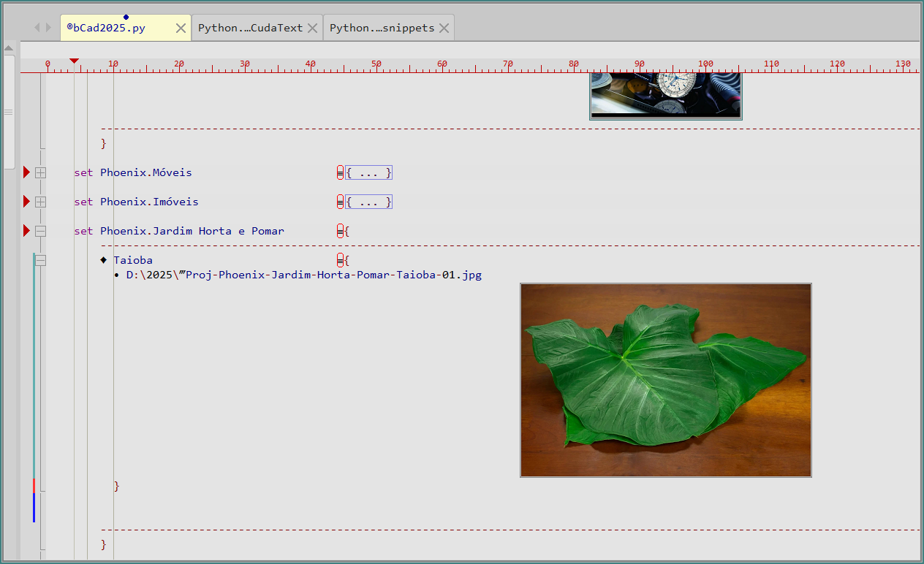Select the Taioba leaf image preview
The height and width of the screenshot is (564, 924).
pos(665,380)
